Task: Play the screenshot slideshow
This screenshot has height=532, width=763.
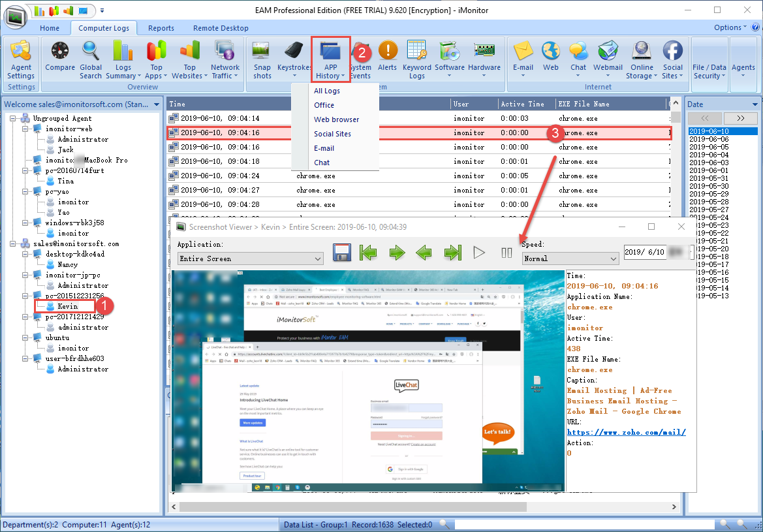Action: point(479,252)
